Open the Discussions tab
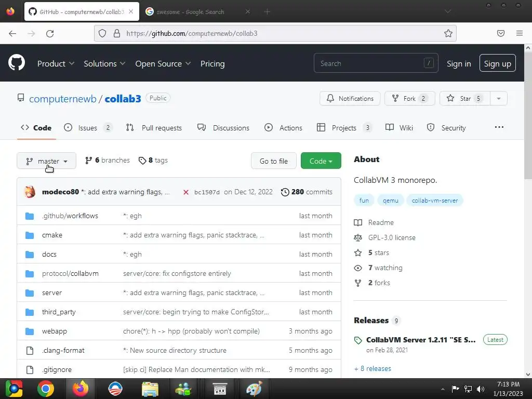The image size is (532, 399). 223,128
